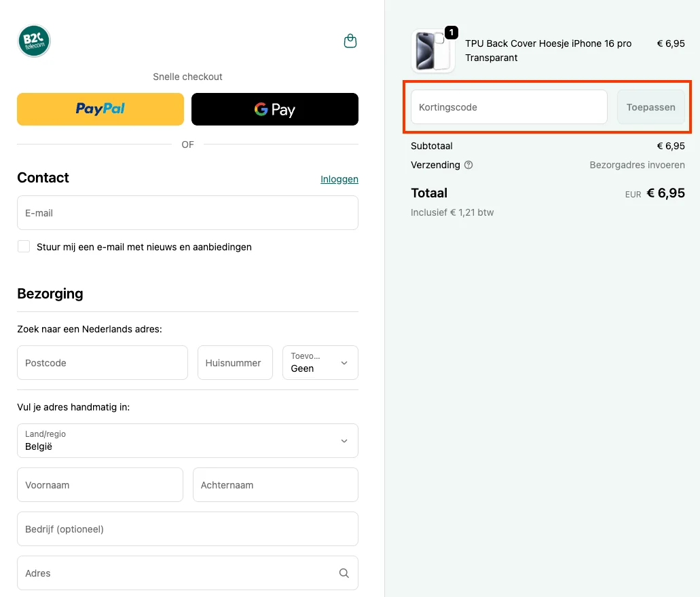Click into the Kortingscode field

[x=509, y=107]
